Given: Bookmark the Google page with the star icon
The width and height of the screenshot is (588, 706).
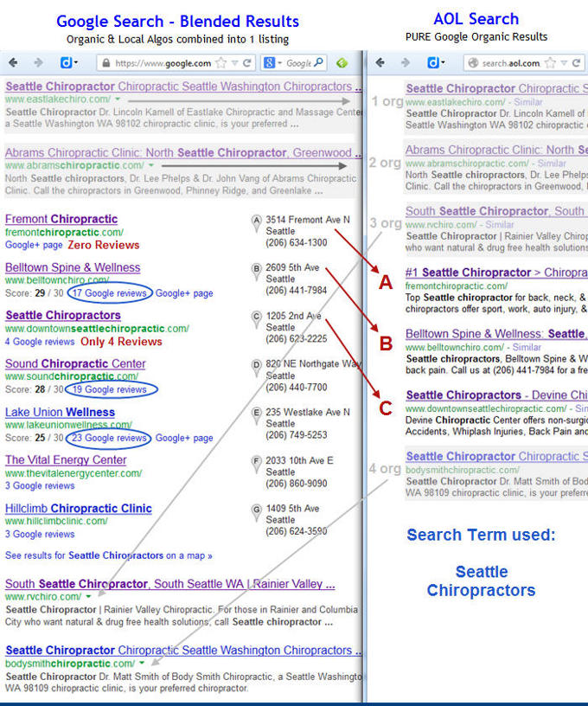Looking at the screenshot, I should (221, 63).
